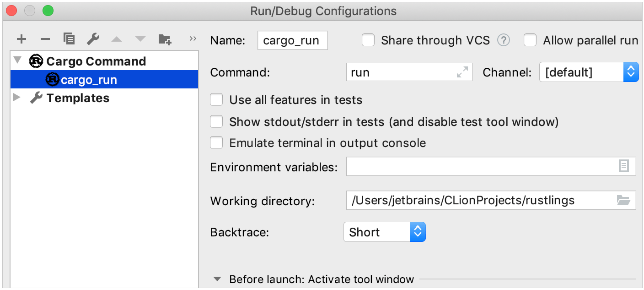Close the dialog with red button
644x290 pixels.
(11, 11)
